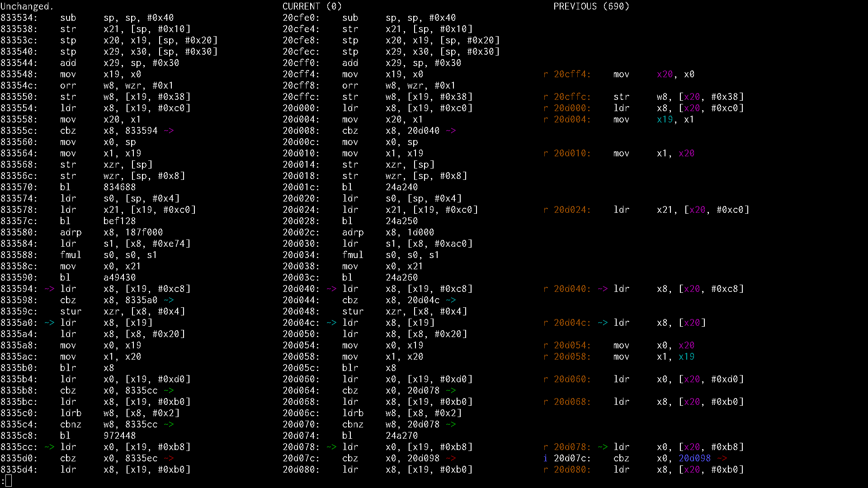Click the green arrow after 'cbnz w8, 20d078'
This screenshot has width=868, height=488.
tap(451, 424)
